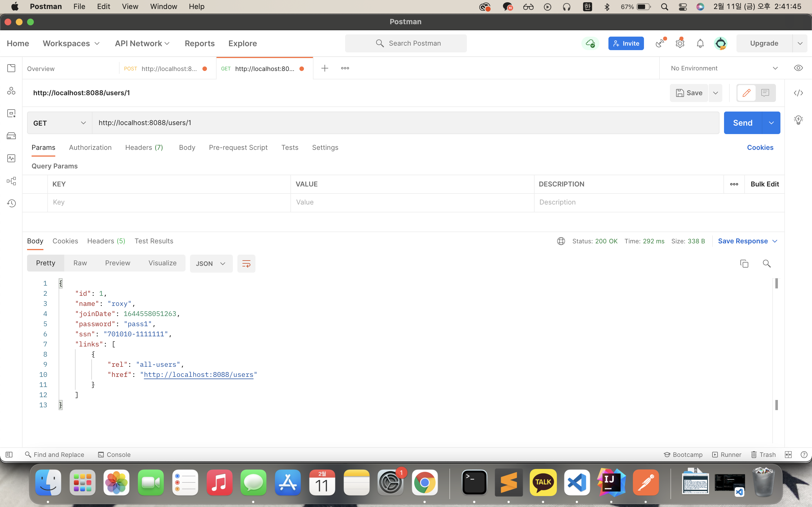Open the response Headers (5) tab
This screenshot has width=812, height=507.
coord(106,241)
